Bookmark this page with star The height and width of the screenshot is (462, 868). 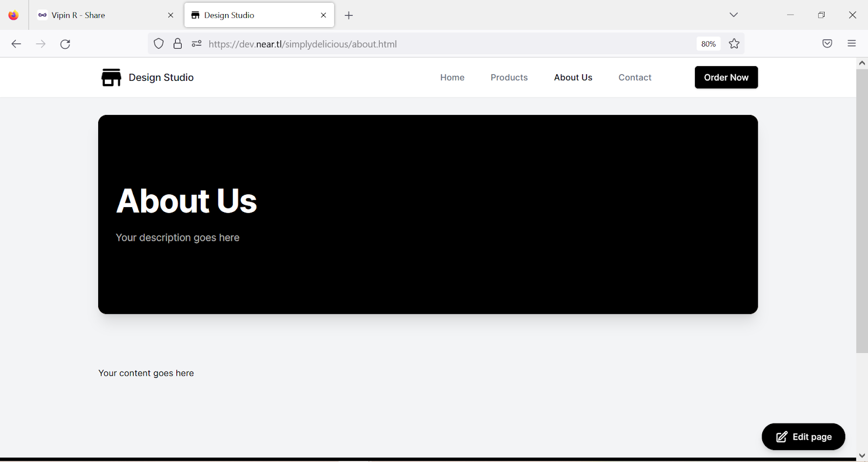click(734, 44)
